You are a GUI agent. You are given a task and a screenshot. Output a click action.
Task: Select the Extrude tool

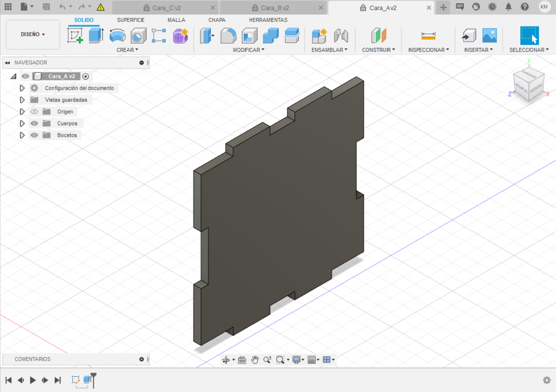[96, 35]
